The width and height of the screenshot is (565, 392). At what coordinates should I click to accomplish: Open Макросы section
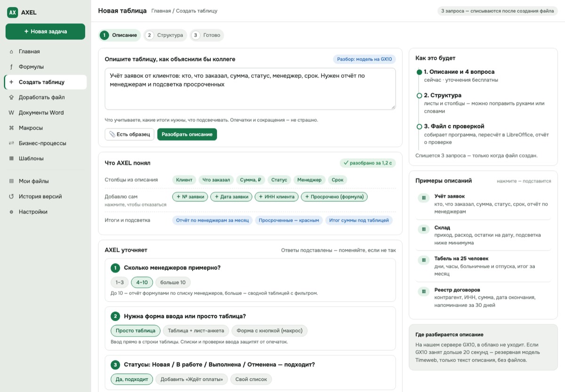click(x=45, y=128)
